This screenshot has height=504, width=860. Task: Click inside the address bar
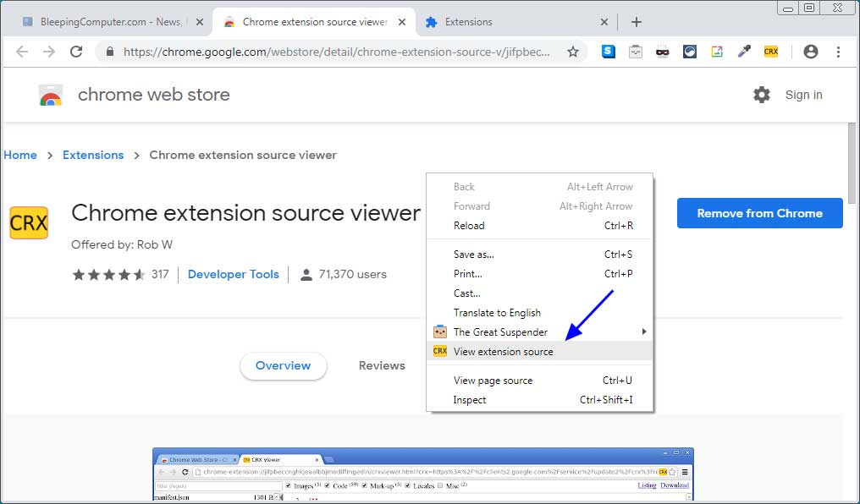coord(339,51)
